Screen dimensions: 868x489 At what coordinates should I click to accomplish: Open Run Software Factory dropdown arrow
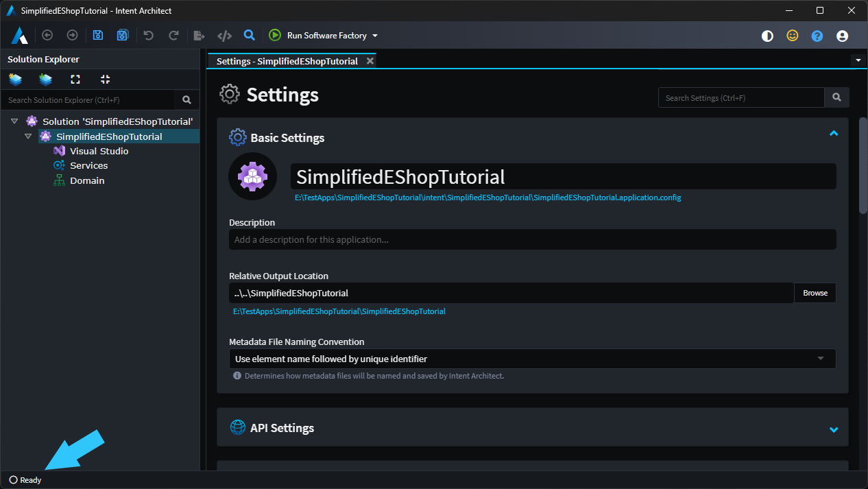click(375, 36)
